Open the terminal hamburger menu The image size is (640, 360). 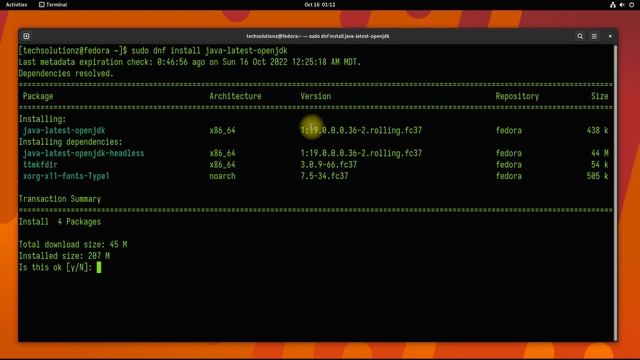[594, 36]
